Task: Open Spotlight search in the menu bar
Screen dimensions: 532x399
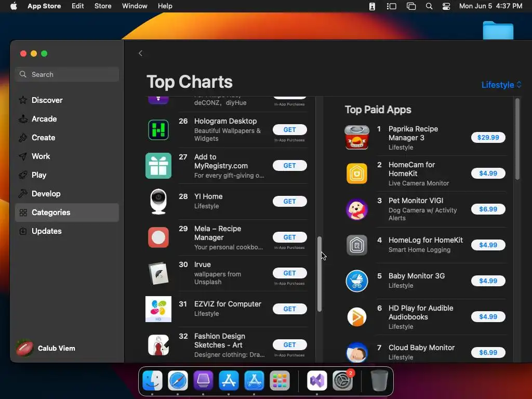Action: click(x=429, y=6)
